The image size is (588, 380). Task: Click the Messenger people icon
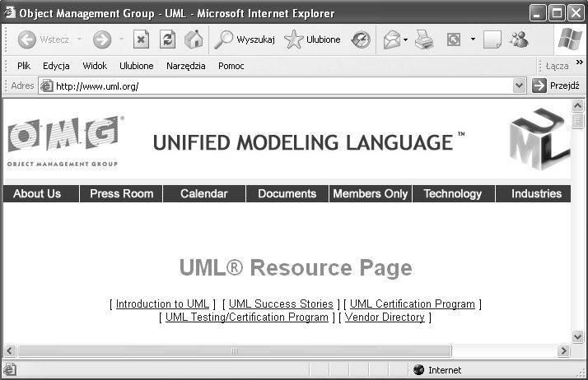(520, 39)
